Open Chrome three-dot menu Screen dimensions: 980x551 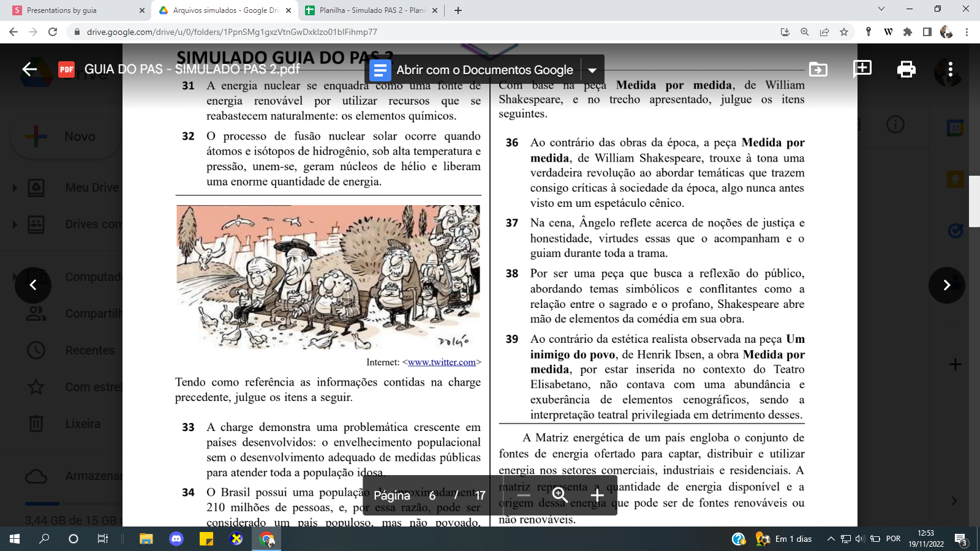click(x=967, y=32)
